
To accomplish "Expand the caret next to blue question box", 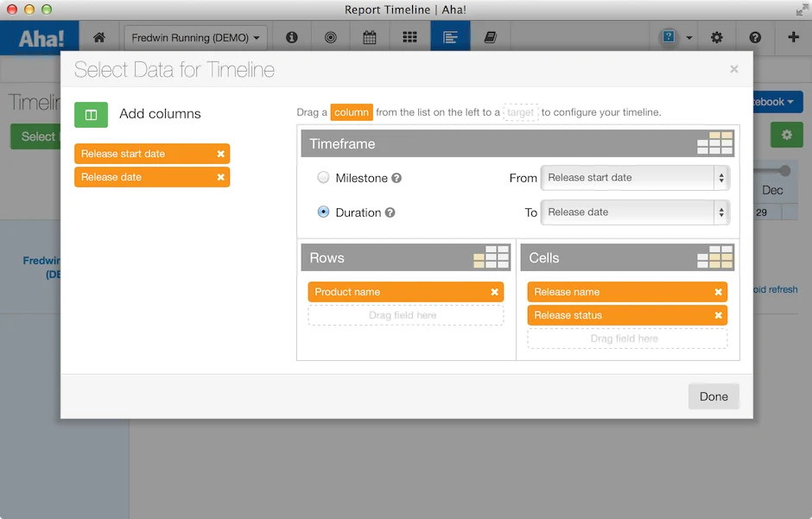I will tap(689, 38).
